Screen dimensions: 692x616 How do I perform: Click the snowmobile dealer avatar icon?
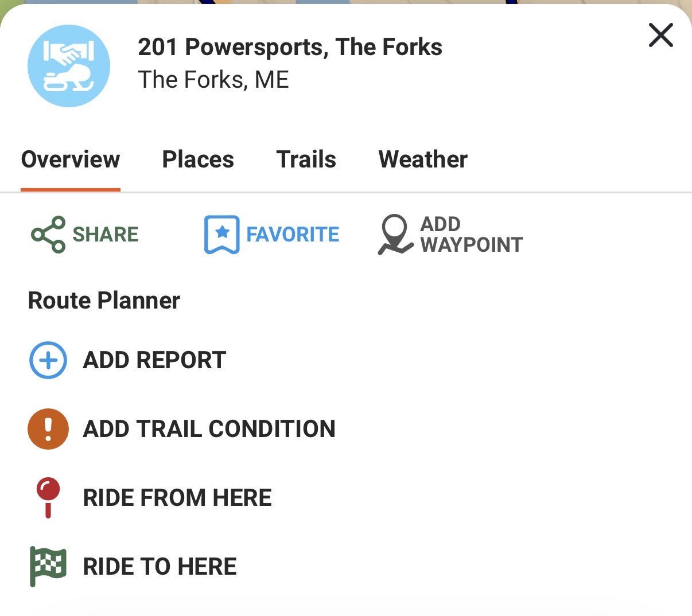[68, 66]
